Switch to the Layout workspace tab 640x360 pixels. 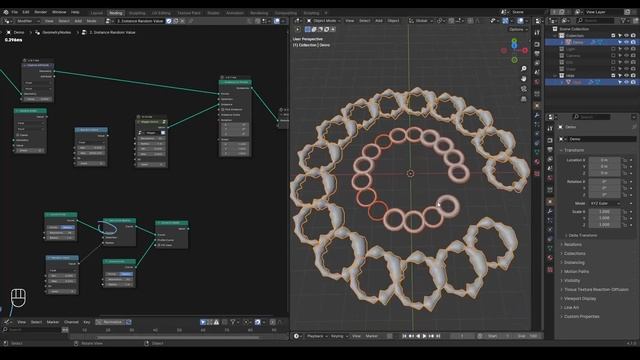point(97,13)
